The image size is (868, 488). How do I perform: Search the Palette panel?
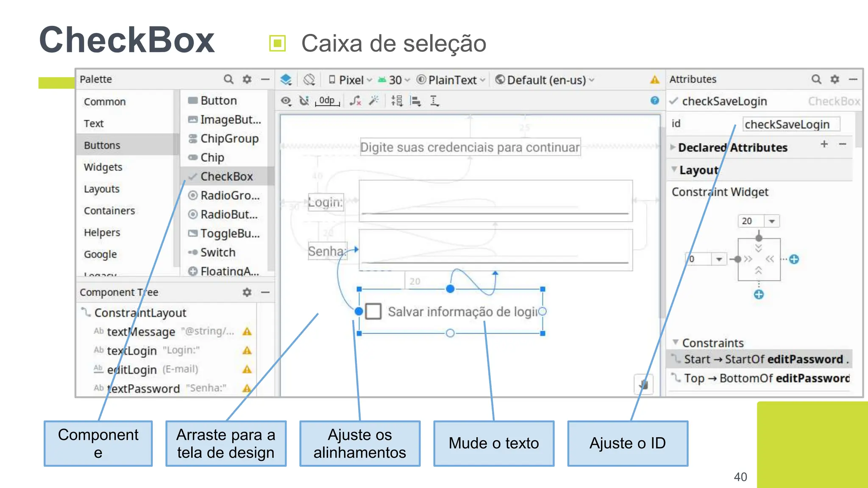pos(228,79)
